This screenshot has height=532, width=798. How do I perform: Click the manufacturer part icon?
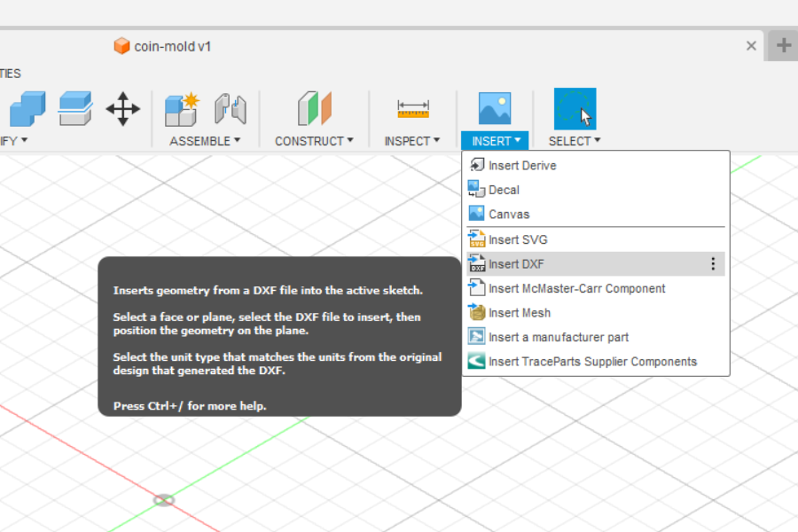tap(476, 337)
